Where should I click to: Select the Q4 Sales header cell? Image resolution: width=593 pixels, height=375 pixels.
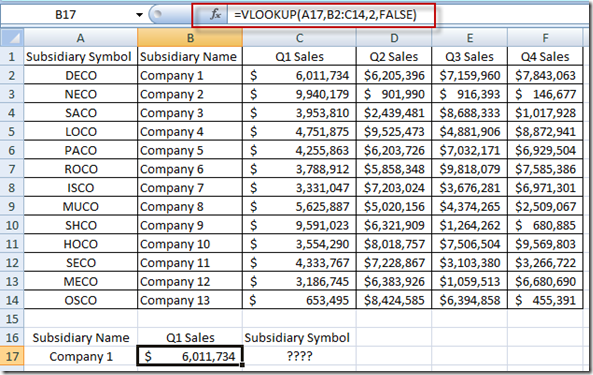pyautogui.click(x=545, y=57)
